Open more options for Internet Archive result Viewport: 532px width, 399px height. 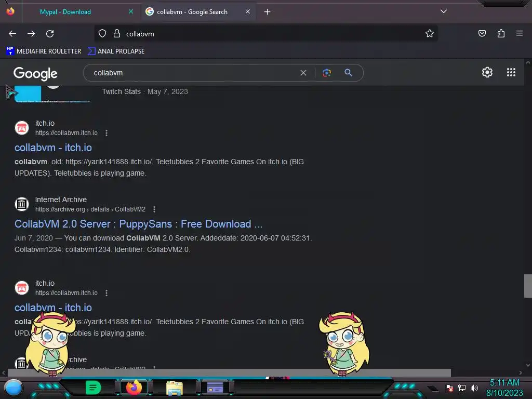154,209
